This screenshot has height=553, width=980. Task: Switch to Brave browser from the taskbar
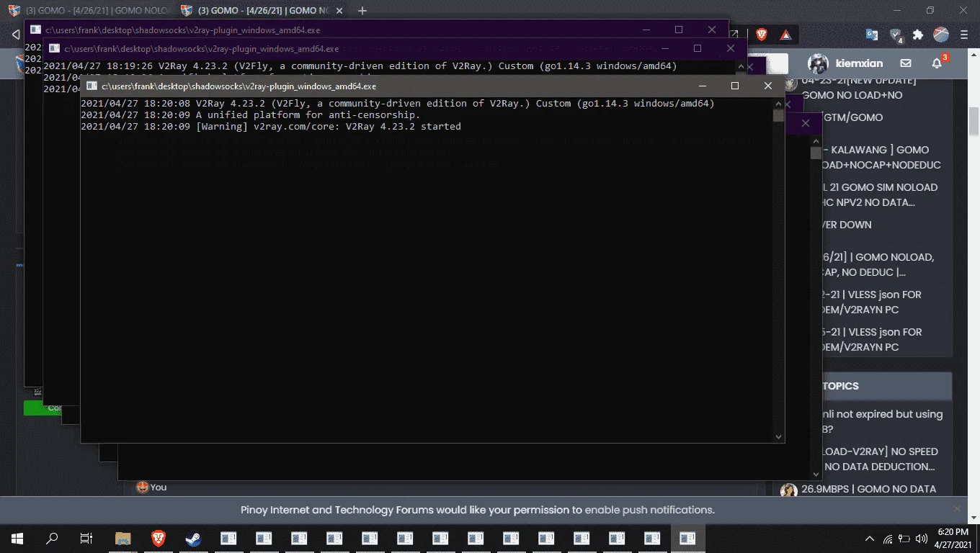click(159, 539)
